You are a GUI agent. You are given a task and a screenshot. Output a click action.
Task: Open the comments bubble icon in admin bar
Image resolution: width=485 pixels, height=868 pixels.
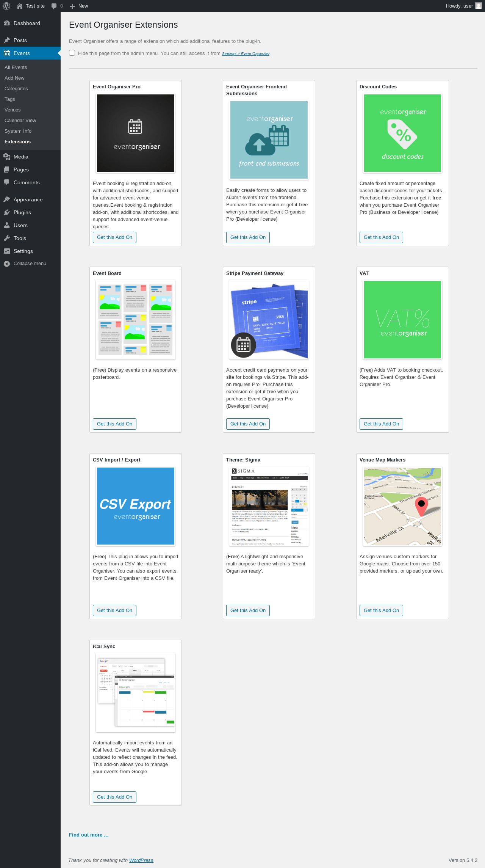coord(54,6)
